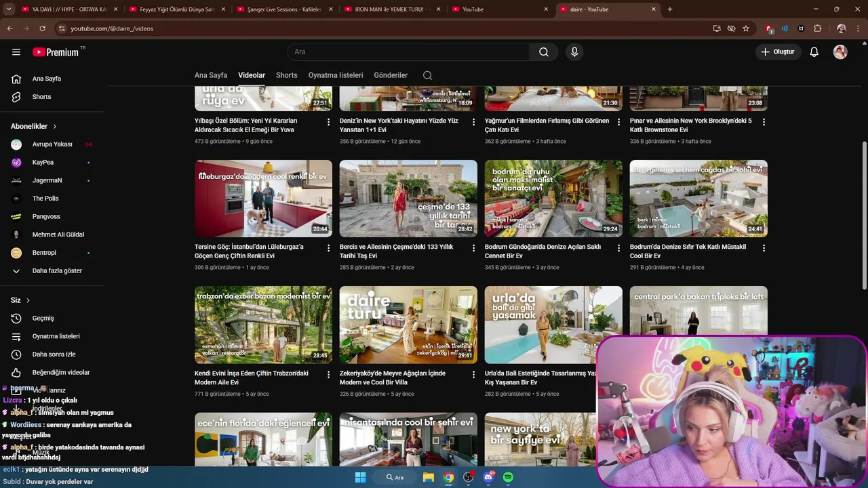
Task: Open Discord from the taskbar
Action: point(488,477)
